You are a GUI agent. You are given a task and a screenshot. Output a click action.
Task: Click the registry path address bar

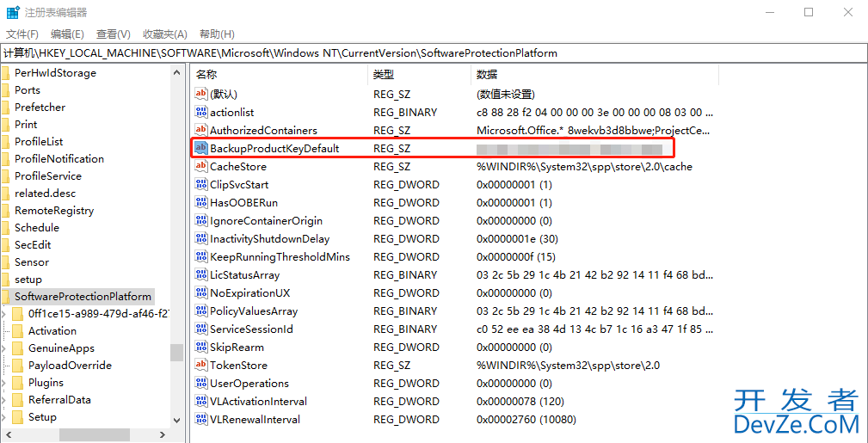tap(434, 53)
